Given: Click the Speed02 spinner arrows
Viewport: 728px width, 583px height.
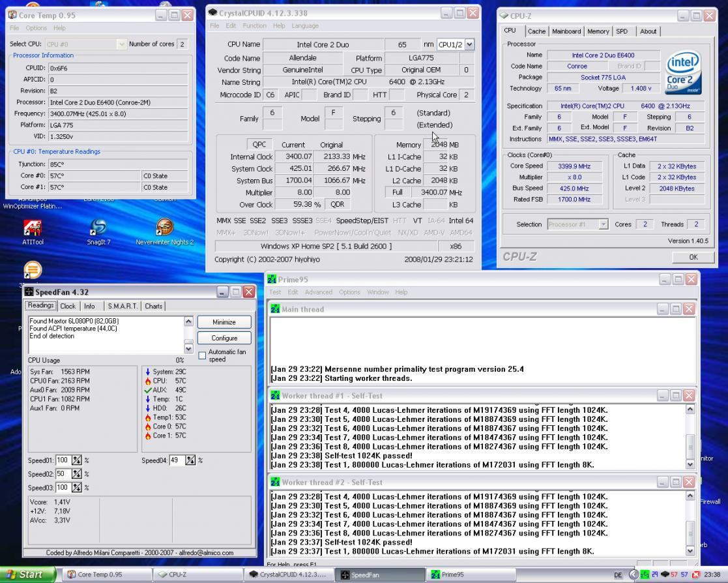Looking at the screenshot, I should [x=77, y=474].
